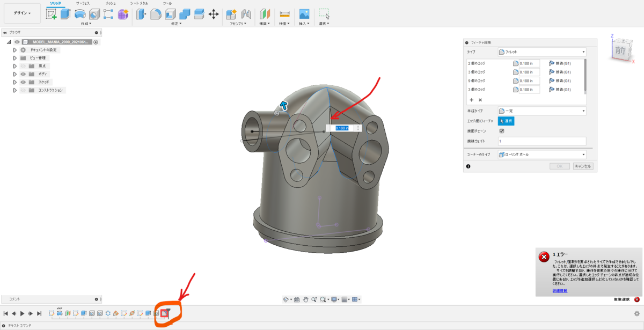This screenshot has height=330, width=644.
Task: Switch to the ソリッド tab
Action: click(x=55, y=3)
